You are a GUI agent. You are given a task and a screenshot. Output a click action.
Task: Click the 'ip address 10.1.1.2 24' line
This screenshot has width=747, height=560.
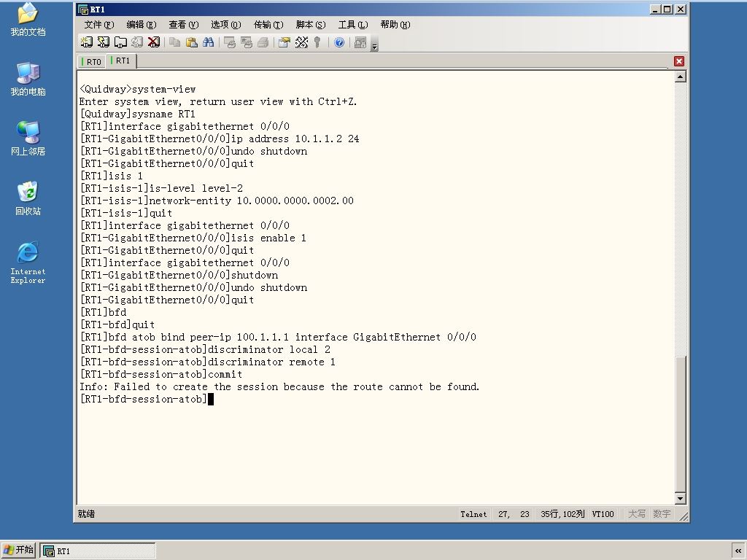coord(220,139)
